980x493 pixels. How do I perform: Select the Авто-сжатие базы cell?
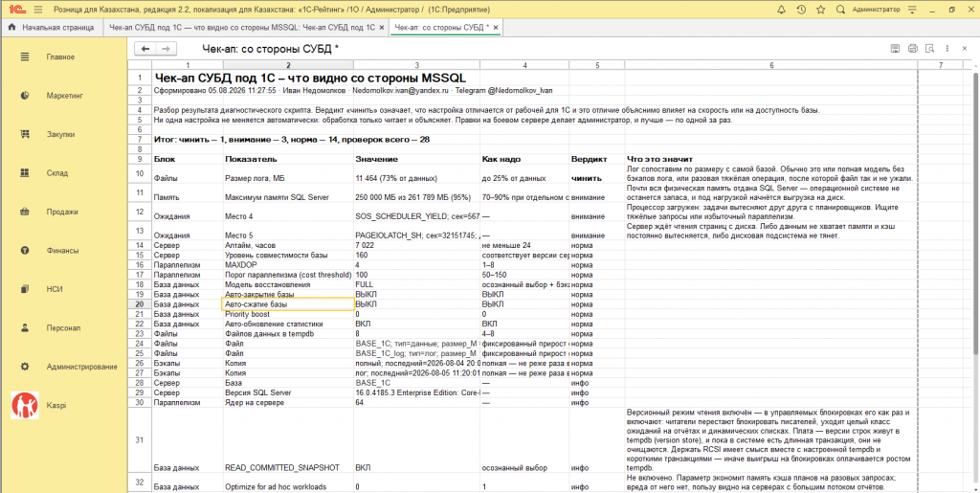coord(287,303)
